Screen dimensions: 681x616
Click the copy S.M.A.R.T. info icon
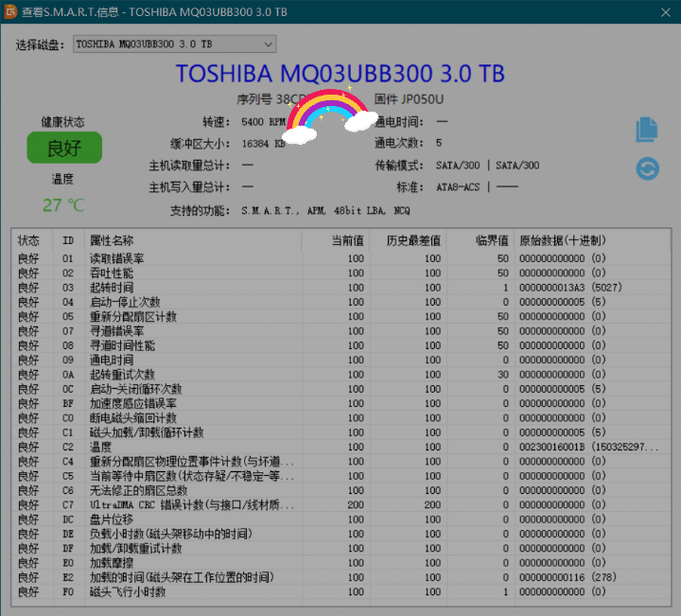647,130
